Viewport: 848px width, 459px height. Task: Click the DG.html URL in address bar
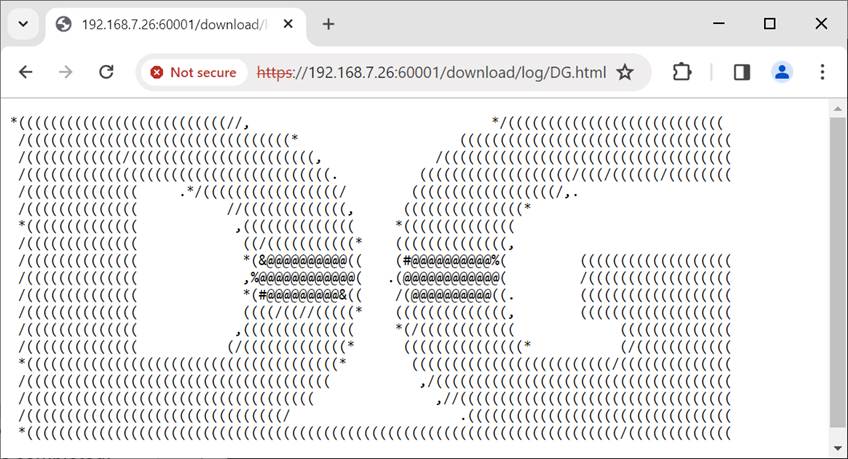click(432, 72)
